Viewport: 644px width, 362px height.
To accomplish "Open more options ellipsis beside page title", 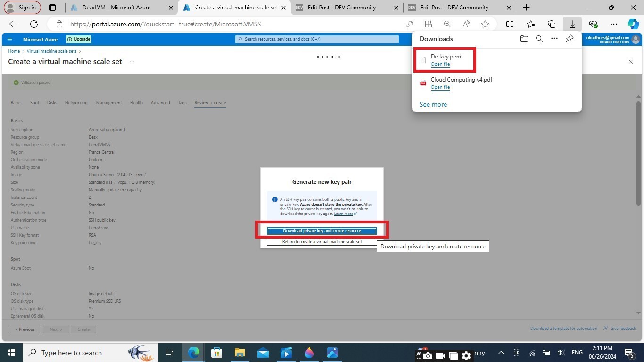I will point(132,62).
